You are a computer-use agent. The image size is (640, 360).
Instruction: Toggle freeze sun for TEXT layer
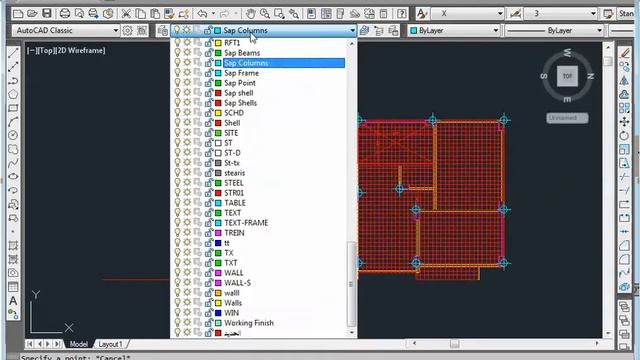click(187, 213)
